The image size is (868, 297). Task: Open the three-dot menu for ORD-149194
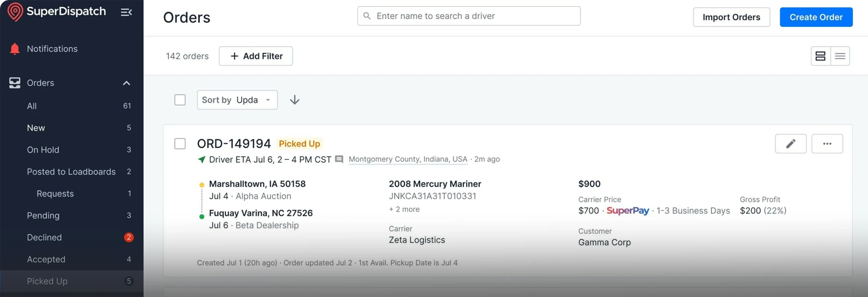827,143
